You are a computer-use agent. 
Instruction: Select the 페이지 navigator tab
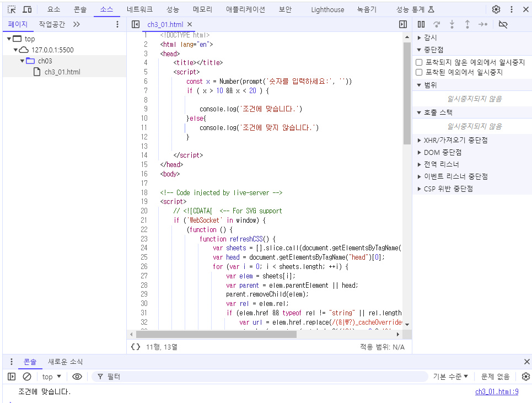(x=18, y=24)
